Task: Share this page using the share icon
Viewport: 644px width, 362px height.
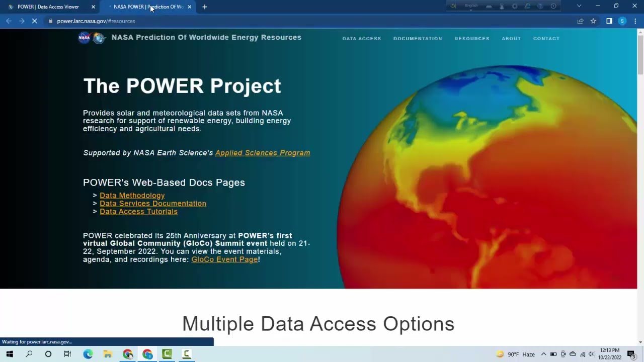Action: [x=580, y=21]
